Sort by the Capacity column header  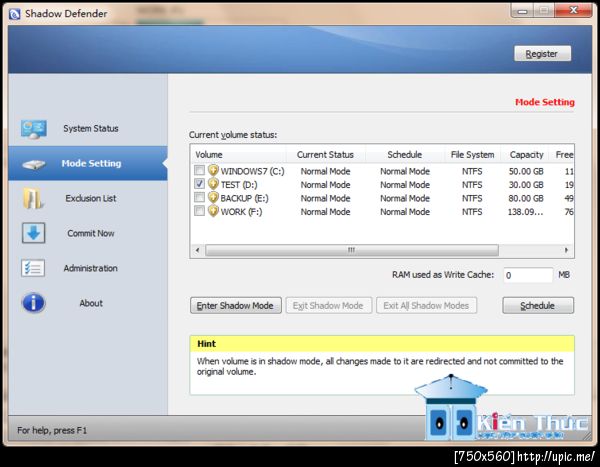(526, 155)
